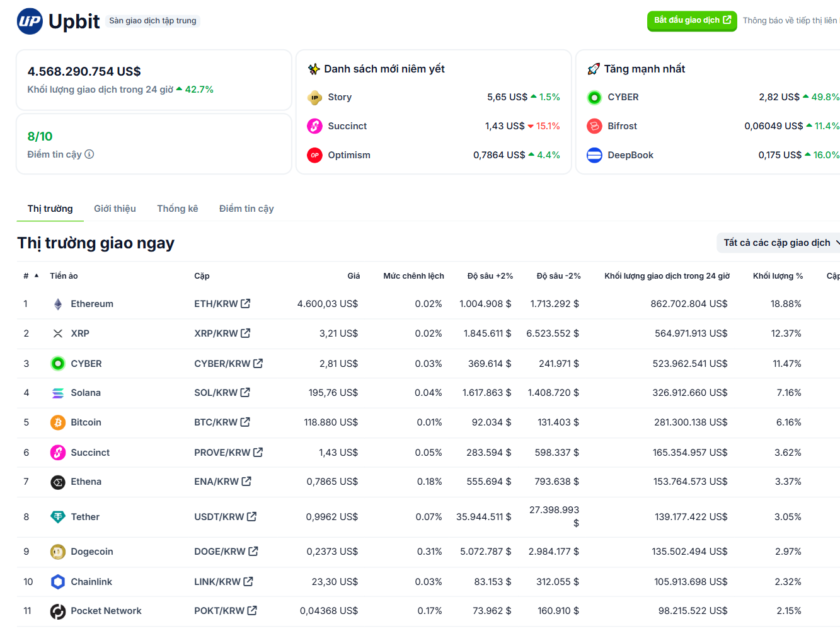
Task: Click the Mức chênh lệch column header
Action: coord(413,276)
